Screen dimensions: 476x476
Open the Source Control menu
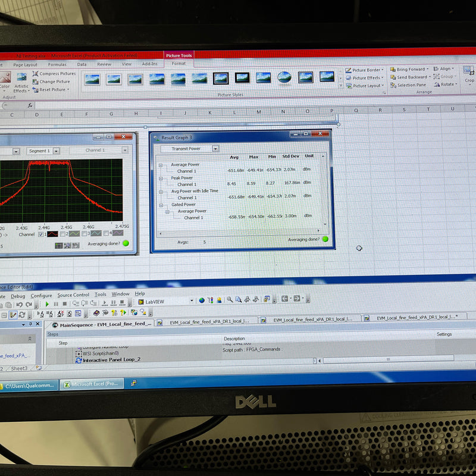click(x=73, y=295)
